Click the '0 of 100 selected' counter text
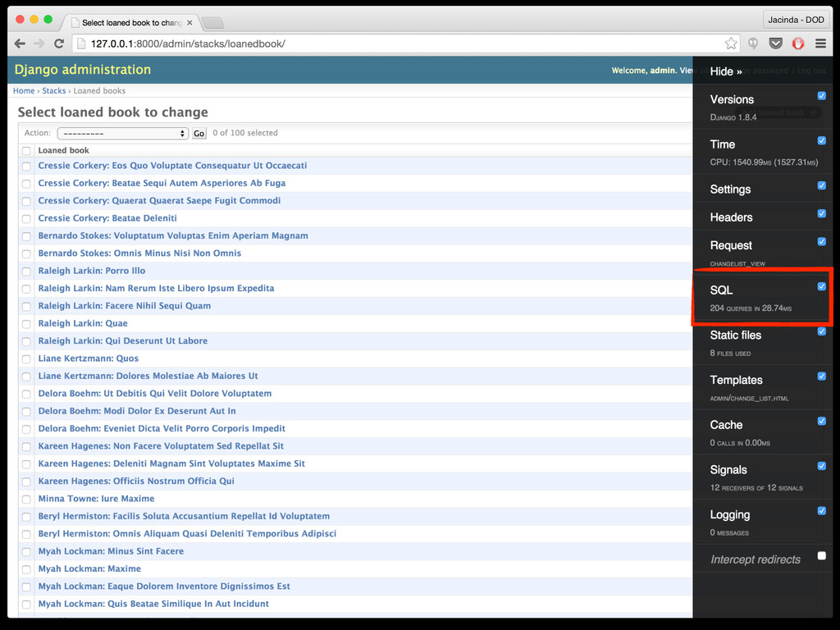This screenshot has width=840, height=630. click(244, 133)
